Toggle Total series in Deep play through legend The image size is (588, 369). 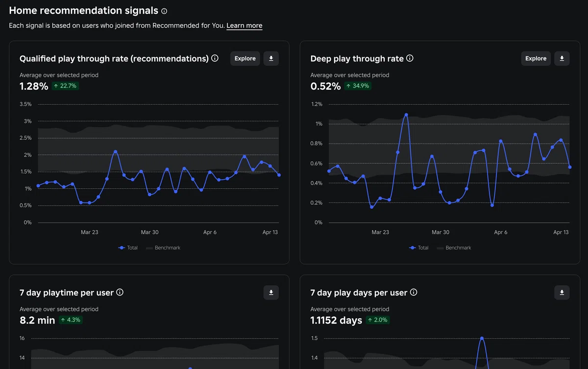(x=419, y=248)
